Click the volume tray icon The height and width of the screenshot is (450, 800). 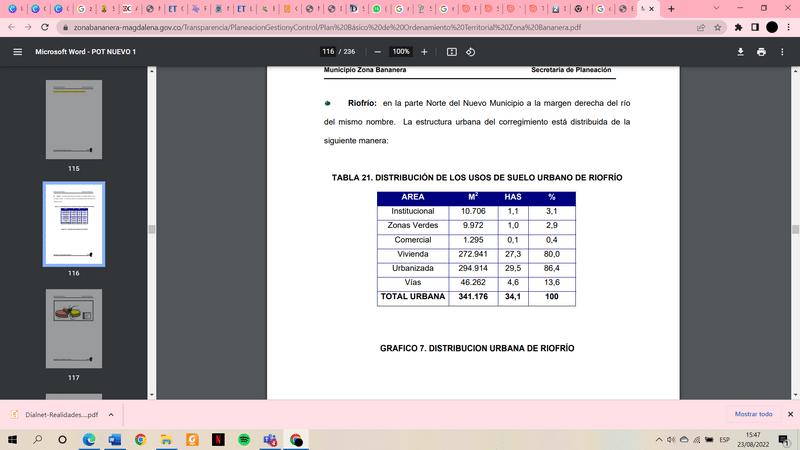[671, 440]
